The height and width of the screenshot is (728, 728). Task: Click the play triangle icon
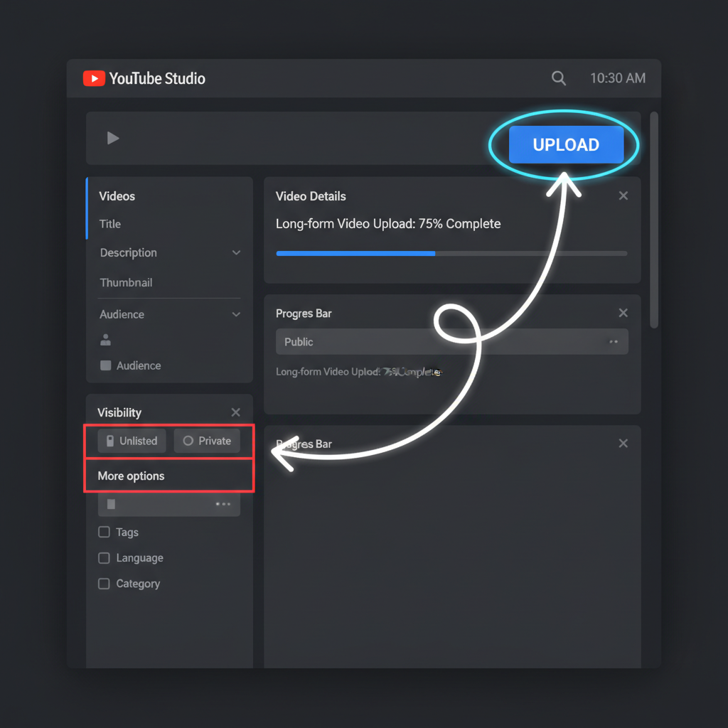pos(113,138)
